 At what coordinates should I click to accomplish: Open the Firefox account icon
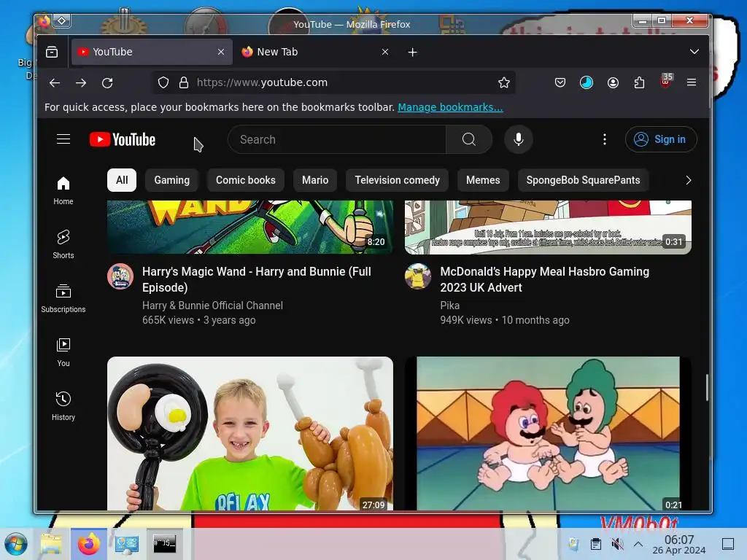tap(613, 83)
